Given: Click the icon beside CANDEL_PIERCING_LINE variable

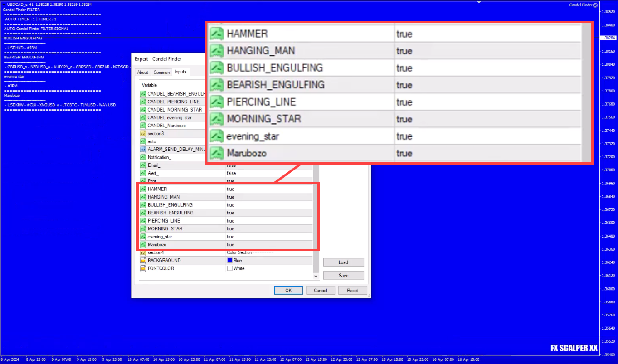Looking at the screenshot, I should click(143, 102).
